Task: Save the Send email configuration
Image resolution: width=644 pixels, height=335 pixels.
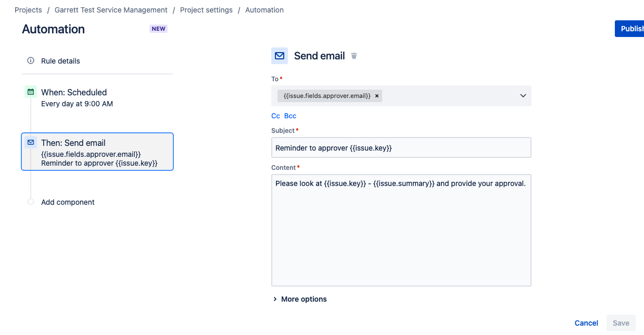Action: (x=621, y=322)
